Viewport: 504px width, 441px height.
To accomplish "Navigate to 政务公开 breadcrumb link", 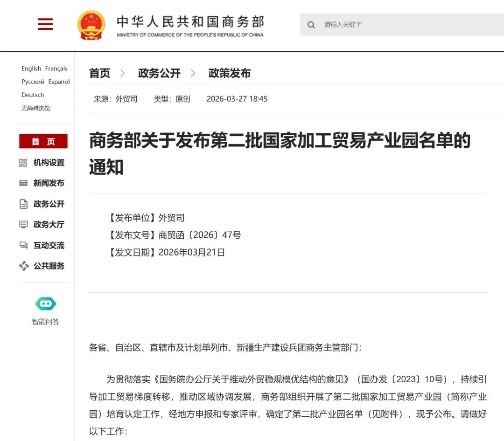I will pyautogui.click(x=159, y=73).
